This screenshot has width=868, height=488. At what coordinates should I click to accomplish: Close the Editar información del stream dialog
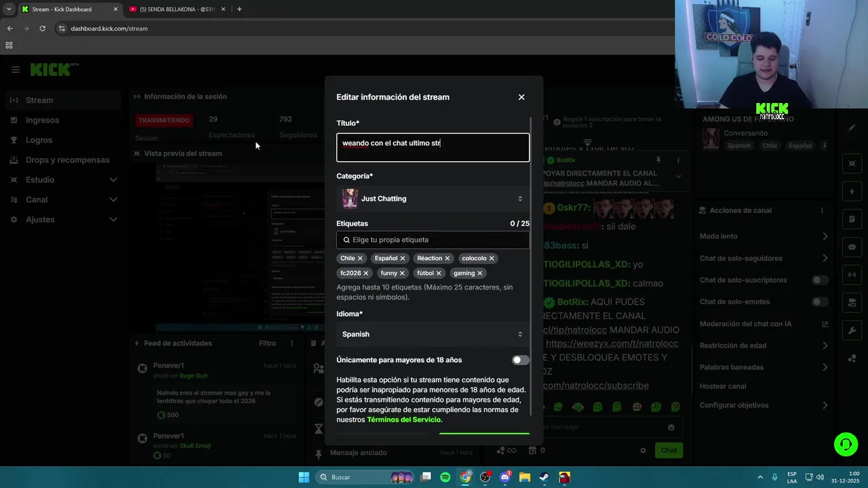point(521,97)
